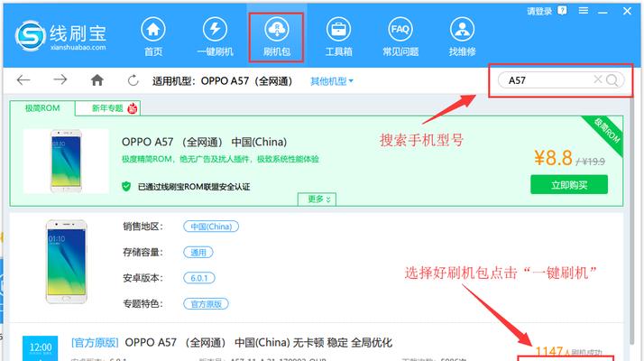This screenshot has width=644, height=361.
Task: Expand the 其他机型 dropdown
Action: pyautogui.click(x=331, y=81)
